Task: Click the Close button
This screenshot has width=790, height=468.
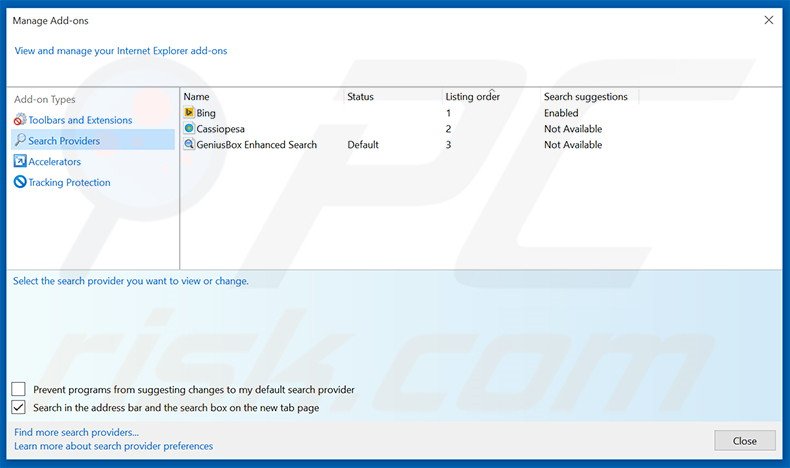Action: tap(745, 441)
